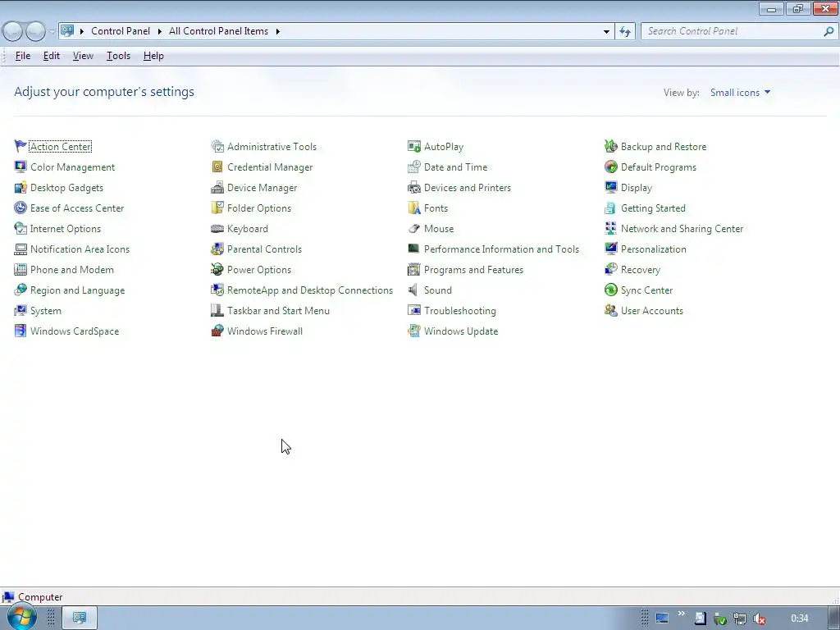Click the Backup and Restore icon
The width and height of the screenshot is (840, 630).
coord(610,146)
